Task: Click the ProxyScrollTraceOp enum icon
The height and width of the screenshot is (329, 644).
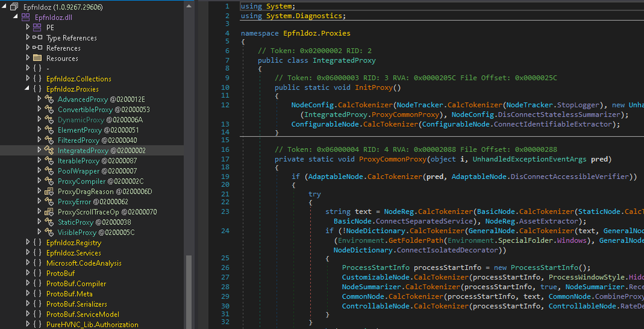Action: coord(50,212)
